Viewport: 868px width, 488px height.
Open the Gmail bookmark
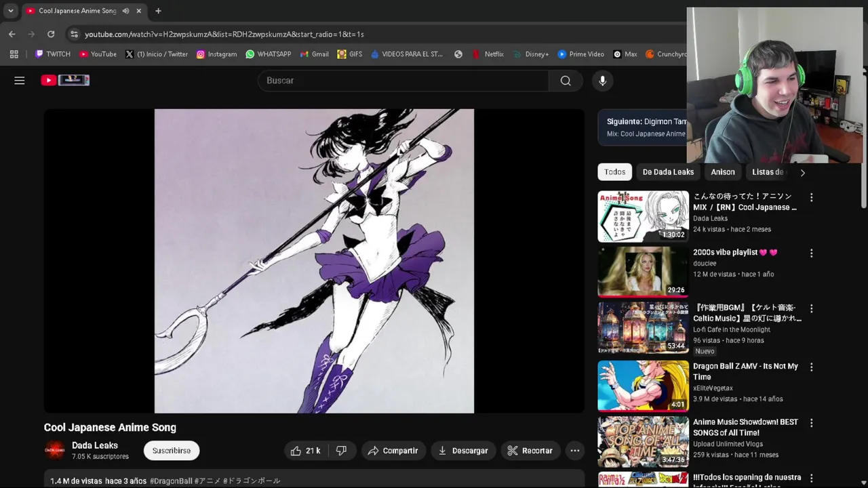[x=314, y=54]
